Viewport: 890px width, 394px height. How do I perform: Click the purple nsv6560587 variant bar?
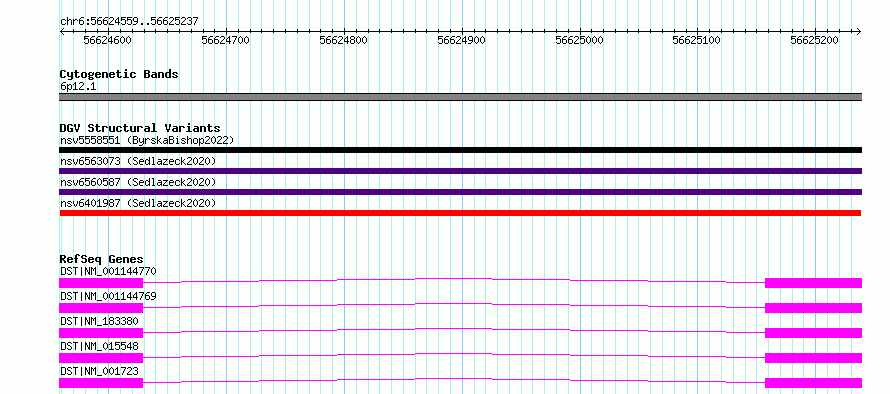pos(460,192)
